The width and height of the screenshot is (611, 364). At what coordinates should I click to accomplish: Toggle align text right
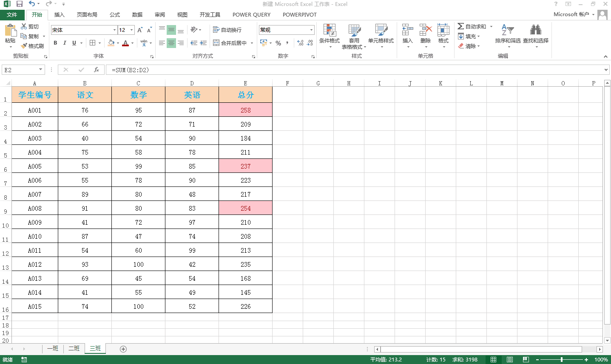tap(181, 43)
